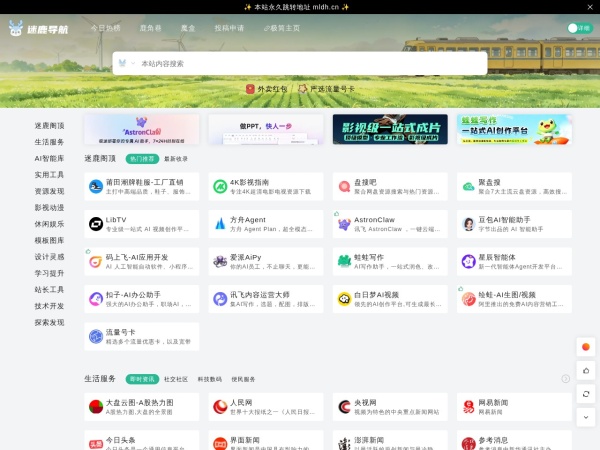Click the thumbs-up floating button

[586, 370]
